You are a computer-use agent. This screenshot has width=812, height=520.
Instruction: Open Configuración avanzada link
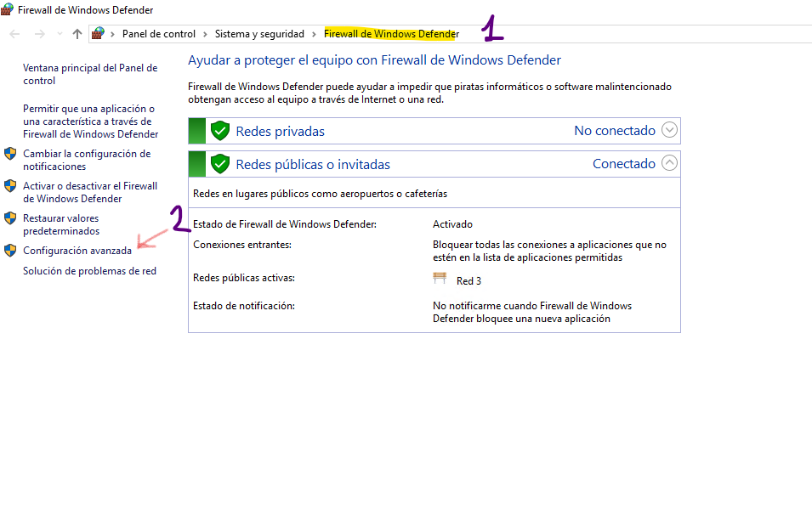click(77, 251)
